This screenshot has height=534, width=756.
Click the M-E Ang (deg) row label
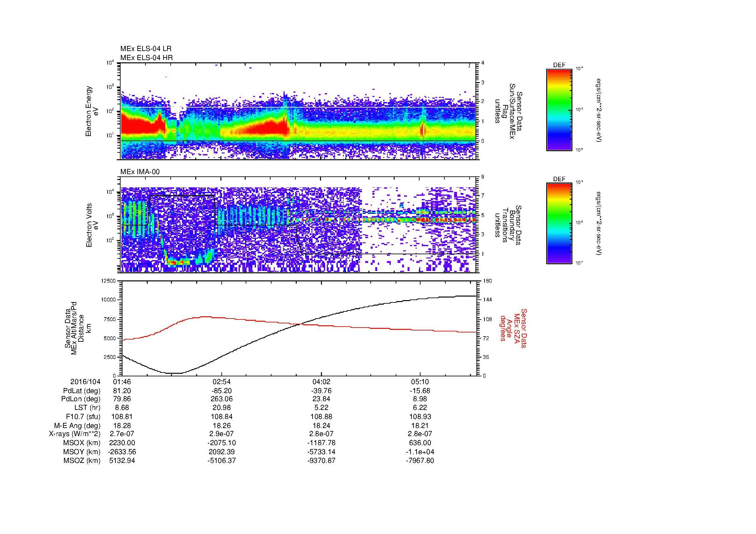77,425
